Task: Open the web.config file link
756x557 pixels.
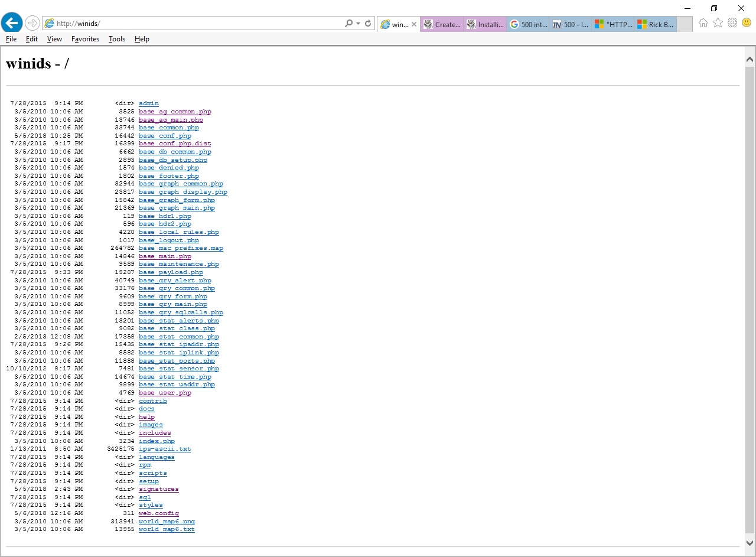Action: (x=158, y=513)
